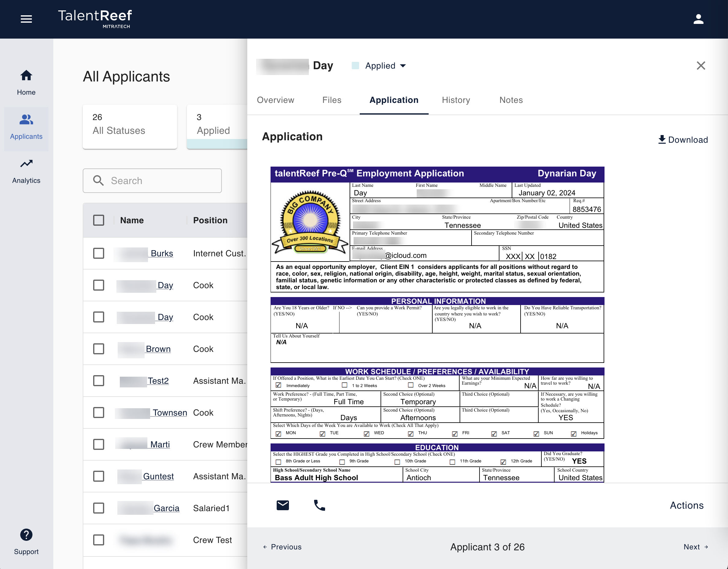This screenshot has height=569, width=728.
Task: Click the email icon for the applicant
Action: 282,505
